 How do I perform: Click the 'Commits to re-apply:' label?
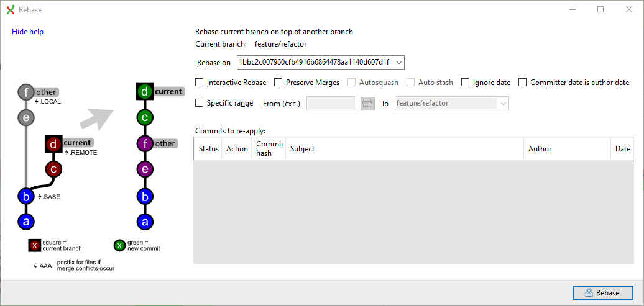click(231, 131)
